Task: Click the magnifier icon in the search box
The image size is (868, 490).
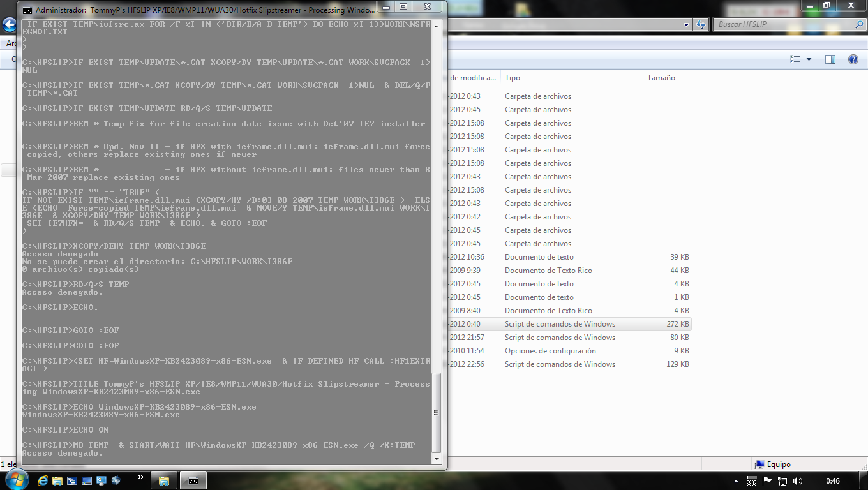Action: [x=859, y=24]
